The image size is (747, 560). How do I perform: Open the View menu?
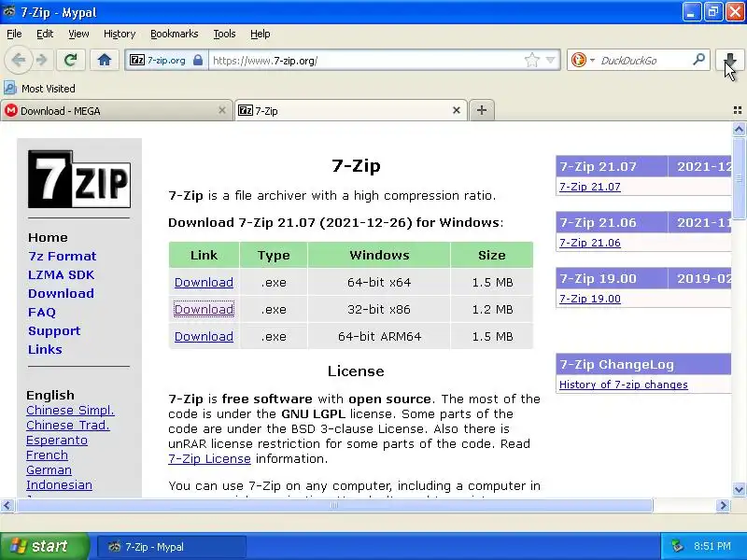(78, 34)
